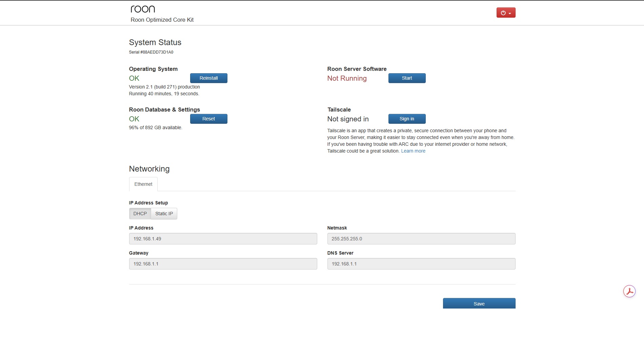Viewport: 644px width, 357px height.
Task: Focus the Netmask field
Action: point(421,239)
